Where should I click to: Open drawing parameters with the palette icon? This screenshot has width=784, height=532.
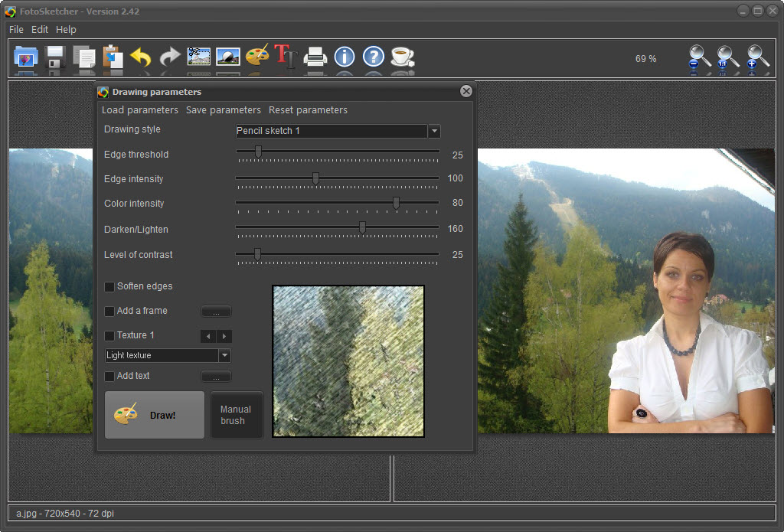pyautogui.click(x=257, y=57)
